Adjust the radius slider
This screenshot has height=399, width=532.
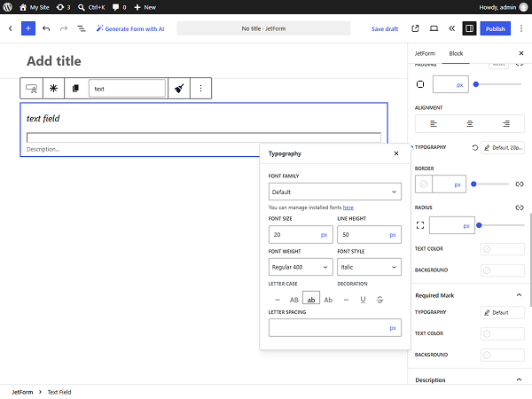(x=502, y=225)
